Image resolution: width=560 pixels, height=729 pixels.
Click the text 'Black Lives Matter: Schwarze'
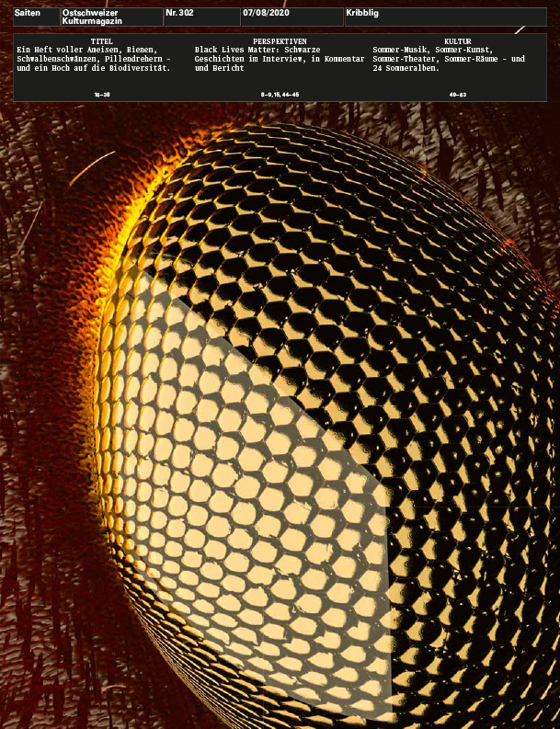click(x=257, y=50)
